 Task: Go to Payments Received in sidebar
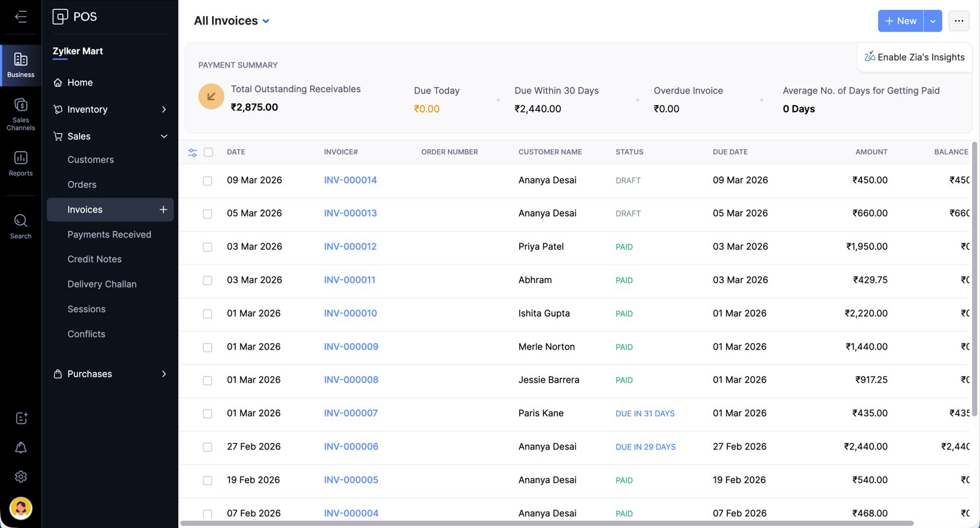click(x=109, y=235)
